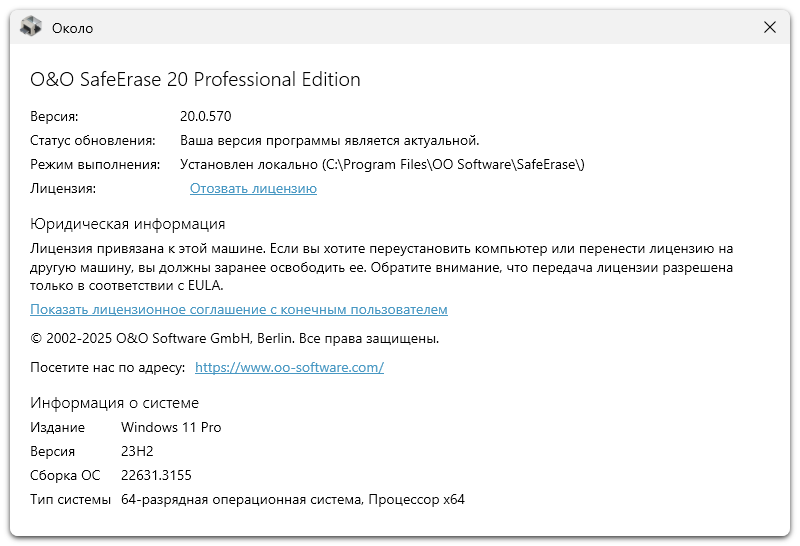Viewport: 800px width, 546px height.
Task: Select the version number 20.0.570
Action: coord(206,116)
